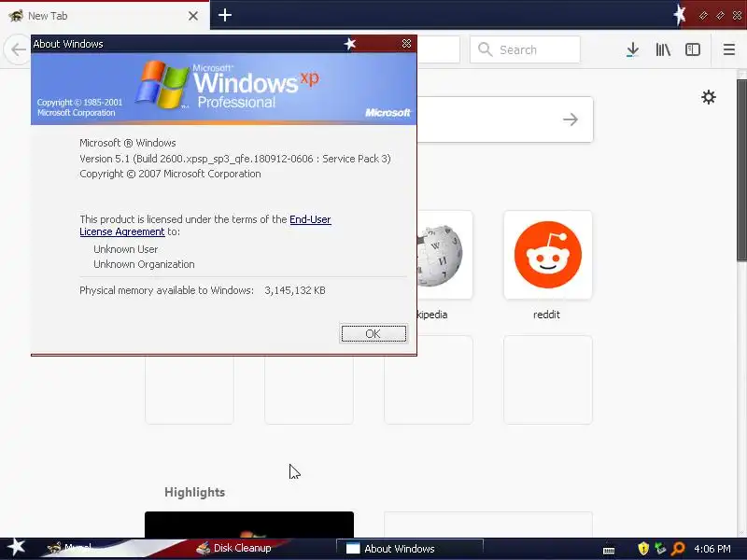Open the Wikipedia top site tile

click(444, 255)
